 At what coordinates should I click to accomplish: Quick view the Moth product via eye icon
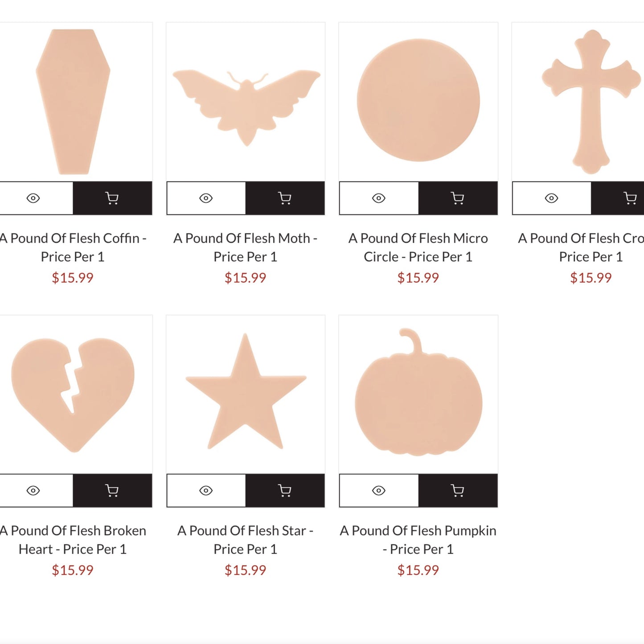pos(206,198)
